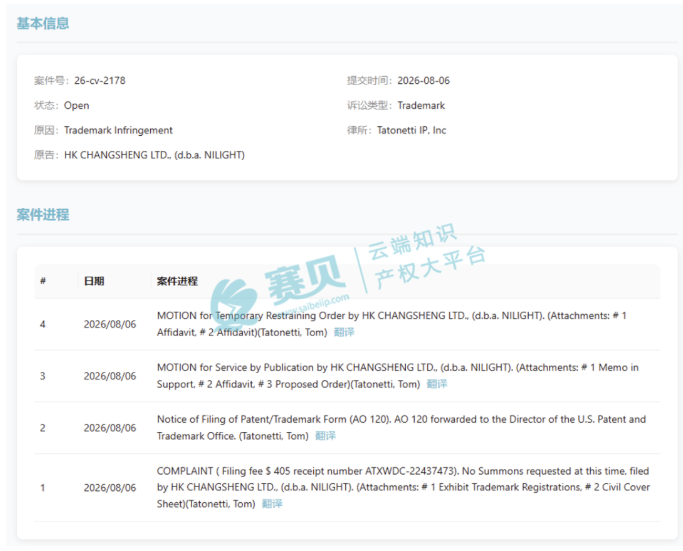Select the filing date 2026-08-06 value

pos(423,81)
